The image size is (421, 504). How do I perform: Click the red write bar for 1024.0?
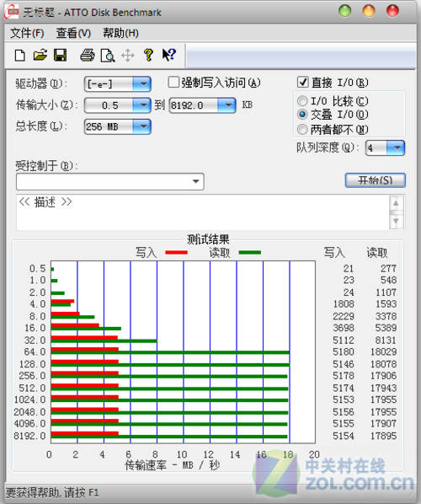click(85, 397)
